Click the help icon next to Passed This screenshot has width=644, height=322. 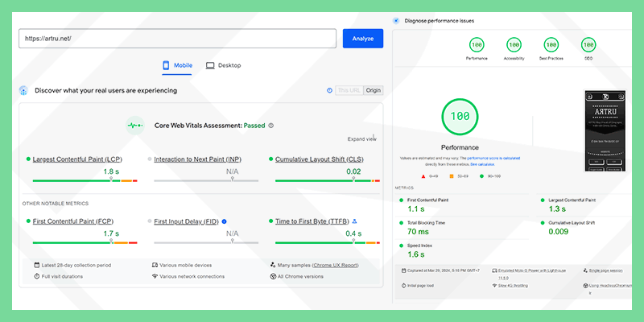pos(270,126)
